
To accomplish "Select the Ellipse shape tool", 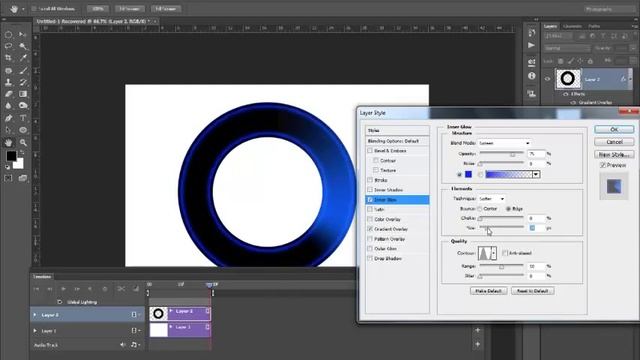I will coord(23,130).
